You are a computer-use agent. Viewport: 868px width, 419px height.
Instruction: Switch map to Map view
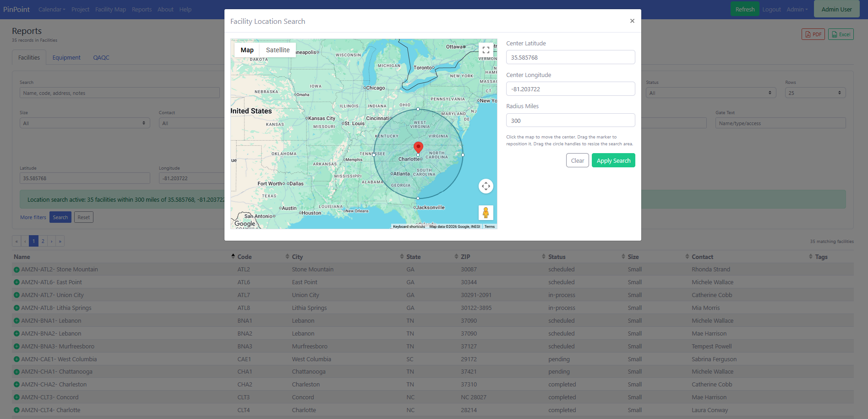247,50
